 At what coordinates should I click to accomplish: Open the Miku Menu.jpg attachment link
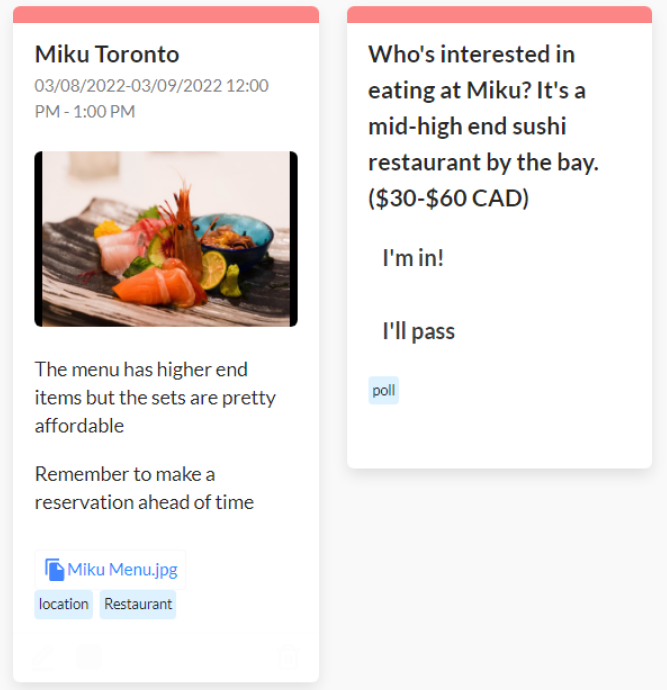pos(122,570)
